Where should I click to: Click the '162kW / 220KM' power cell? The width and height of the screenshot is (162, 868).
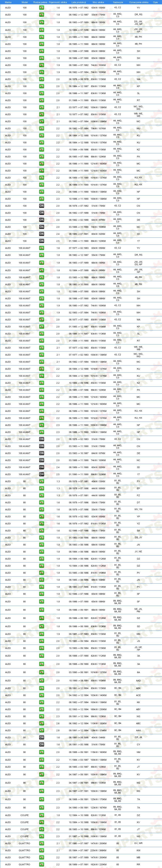[x=98, y=865]
